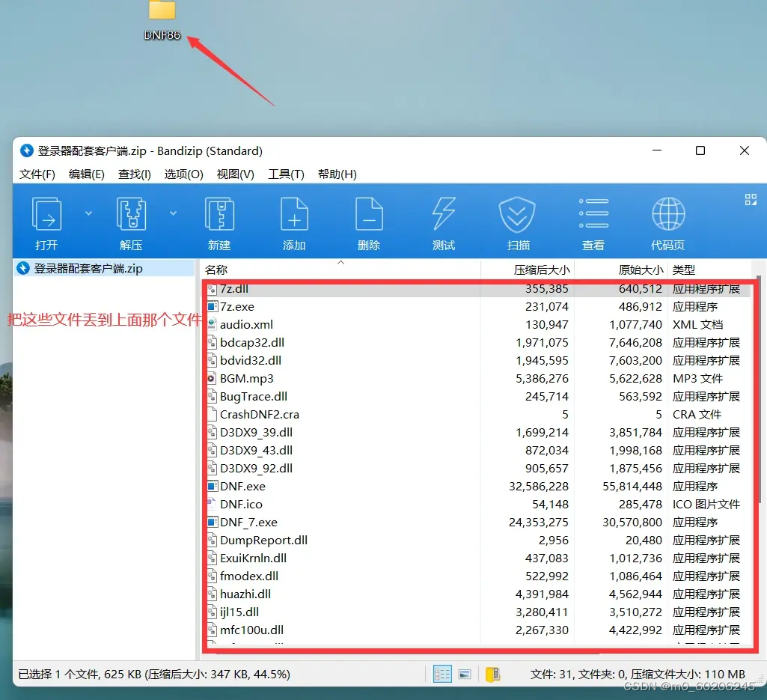Toggle the toolbar layout grid icon
Screen dimensions: 767x700
pos(750,200)
